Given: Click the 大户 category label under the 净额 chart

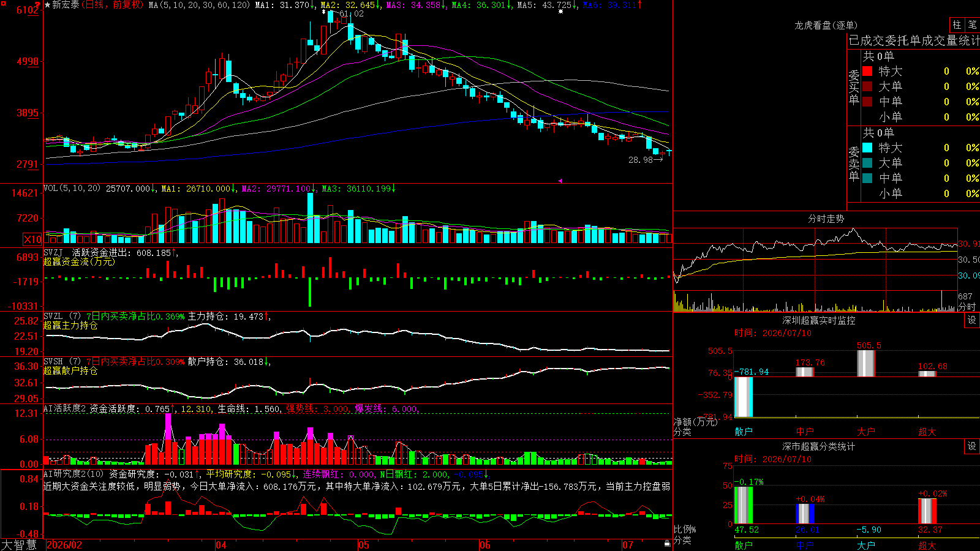Looking at the screenshot, I should coord(866,432).
